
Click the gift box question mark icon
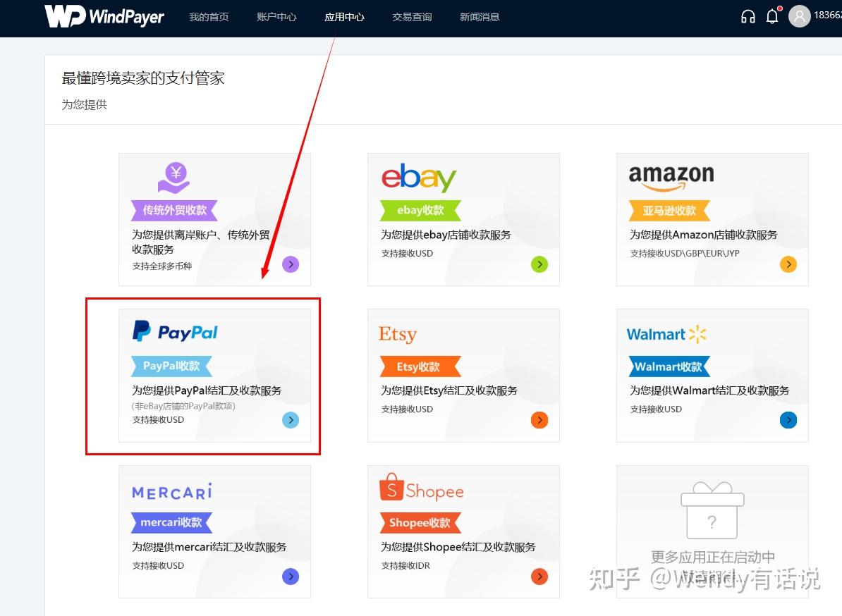pos(712,510)
